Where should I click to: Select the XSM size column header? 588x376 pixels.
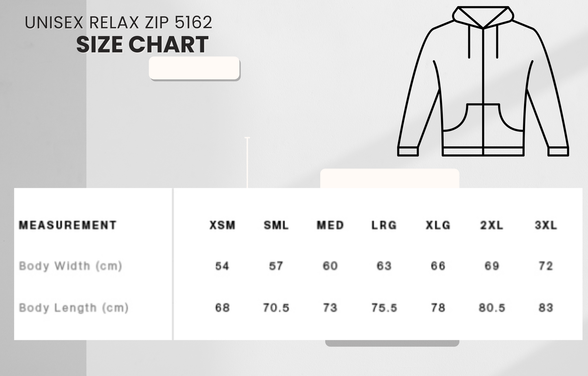[x=222, y=225]
